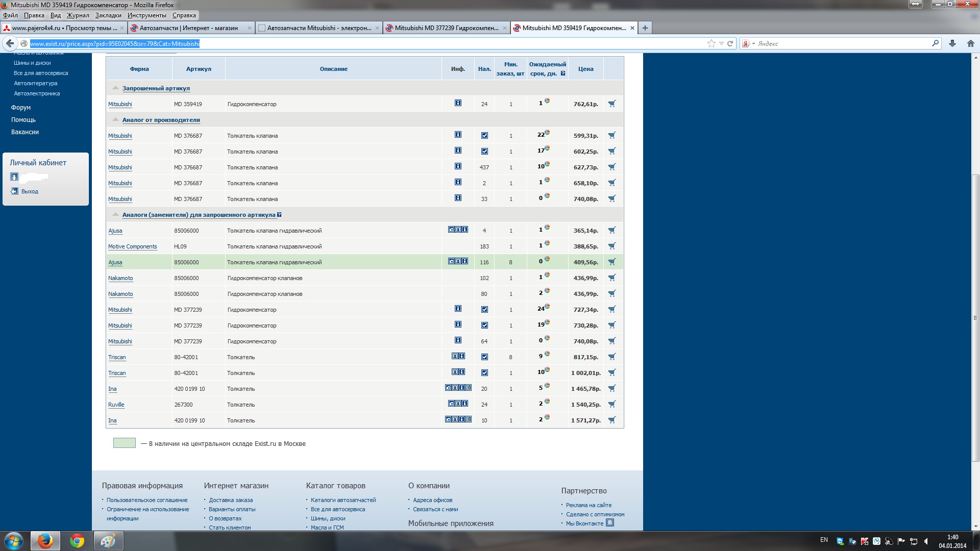Click cart icon for Ruville 267300

pyautogui.click(x=612, y=404)
